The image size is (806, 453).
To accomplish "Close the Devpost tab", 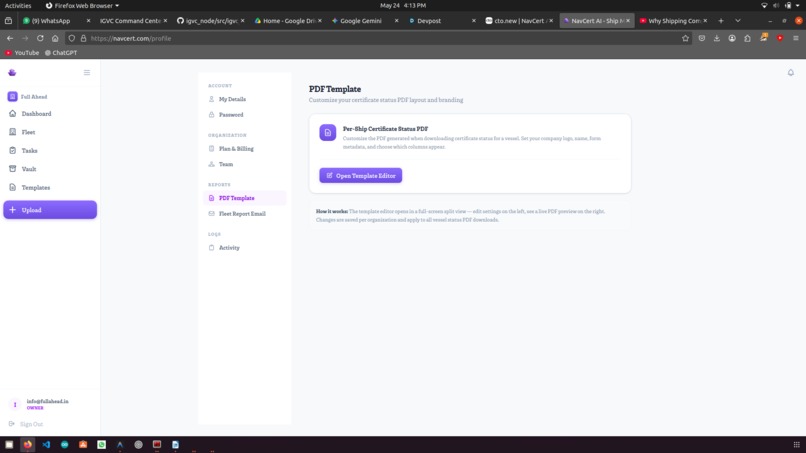I will pos(473,21).
